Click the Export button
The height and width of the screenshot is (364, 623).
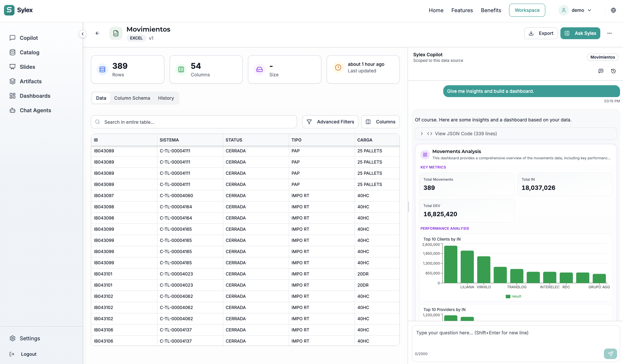pos(541,33)
